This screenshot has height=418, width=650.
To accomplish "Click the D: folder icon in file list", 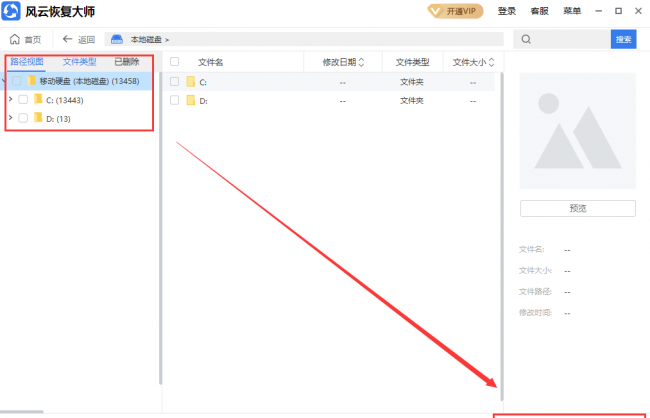I will point(191,100).
